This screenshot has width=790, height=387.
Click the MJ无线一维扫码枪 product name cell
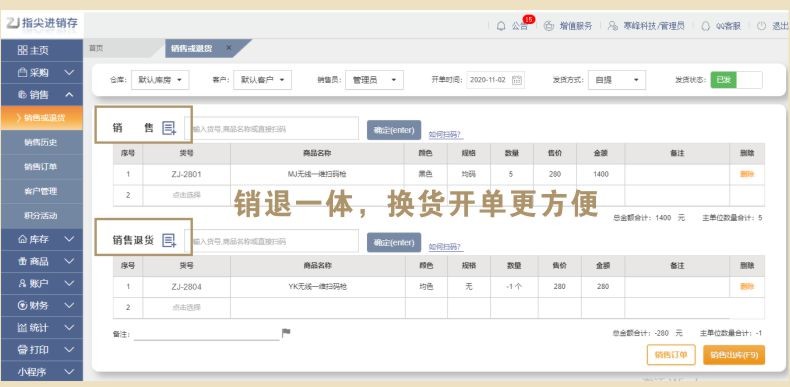click(x=317, y=174)
